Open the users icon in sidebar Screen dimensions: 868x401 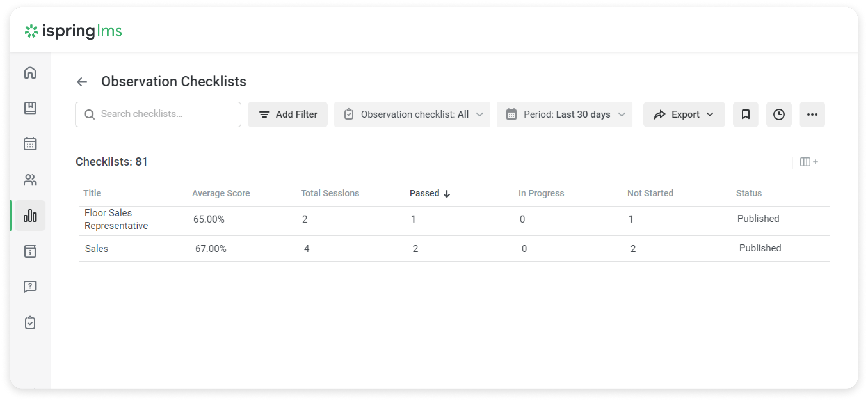coord(30,180)
